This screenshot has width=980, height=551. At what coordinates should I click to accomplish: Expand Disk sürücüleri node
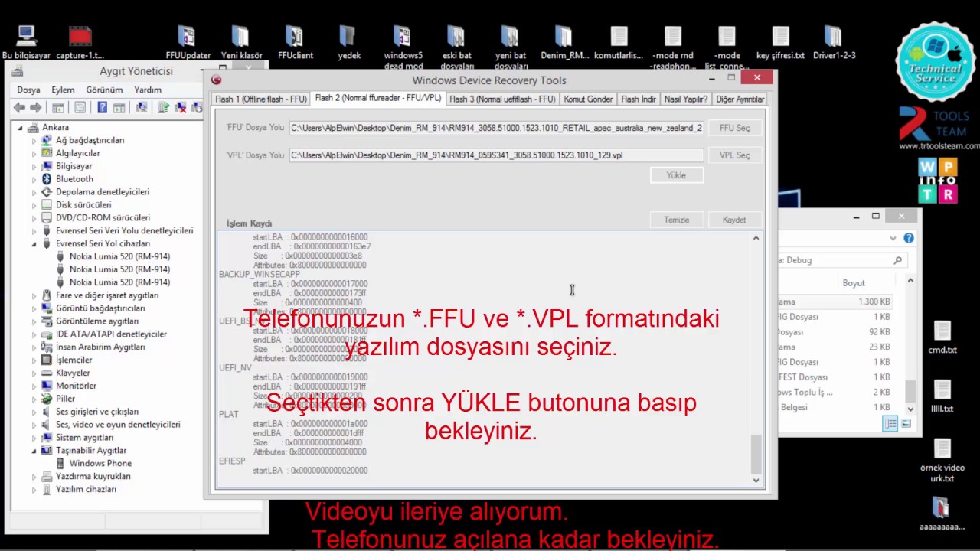(x=34, y=205)
